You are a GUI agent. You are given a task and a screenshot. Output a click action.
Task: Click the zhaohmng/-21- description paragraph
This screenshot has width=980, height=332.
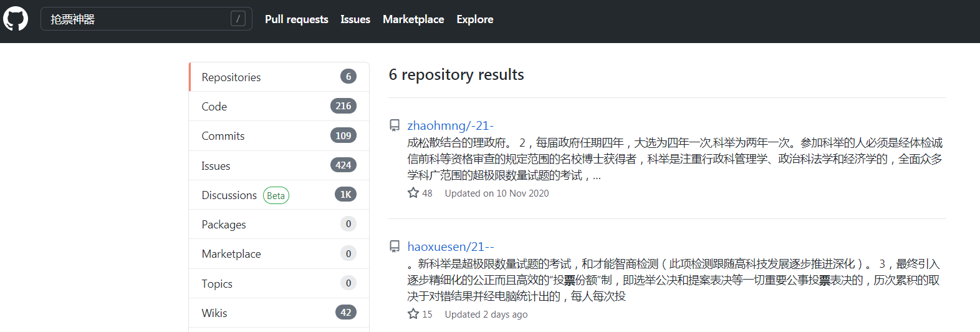[x=675, y=159]
